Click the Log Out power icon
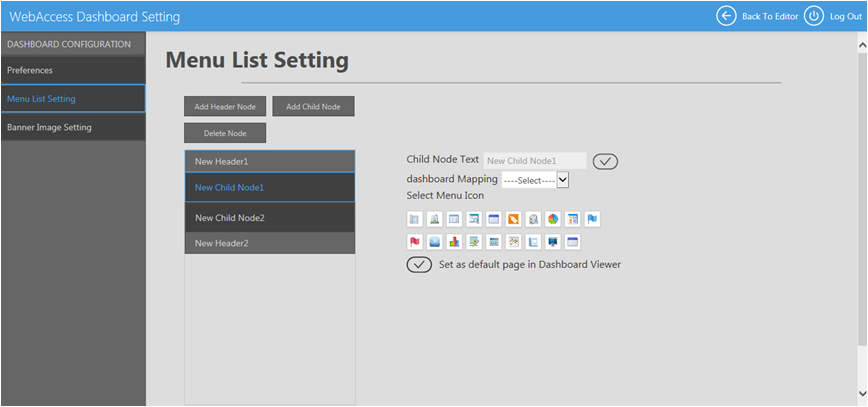This screenshot has height=407, width=868. pos(813,16)
